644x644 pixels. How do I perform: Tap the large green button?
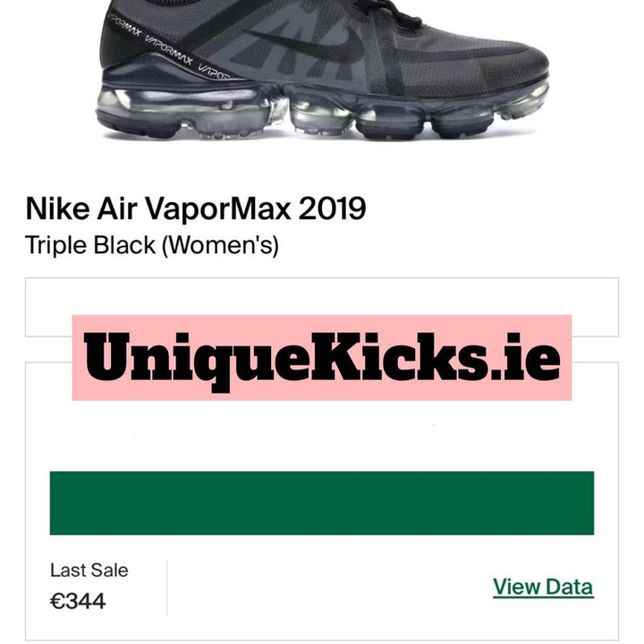pyautogui.click(x=322, y=503)
